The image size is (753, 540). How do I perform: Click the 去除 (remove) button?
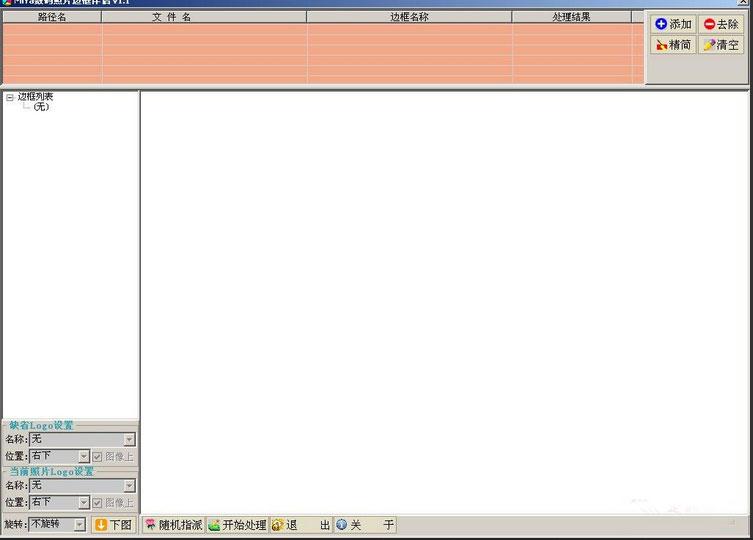[x=721, y=24]
